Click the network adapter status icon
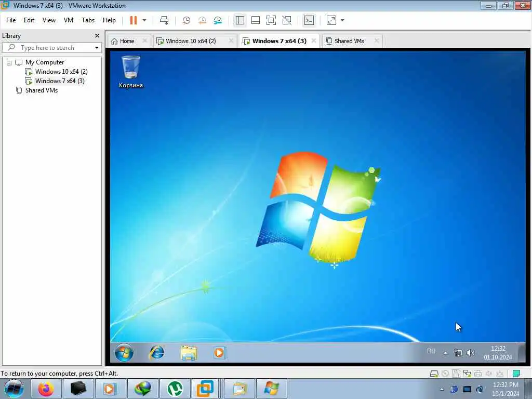This screenshot has height=399, width=532. pyautogui.click(x=467, y=374)
